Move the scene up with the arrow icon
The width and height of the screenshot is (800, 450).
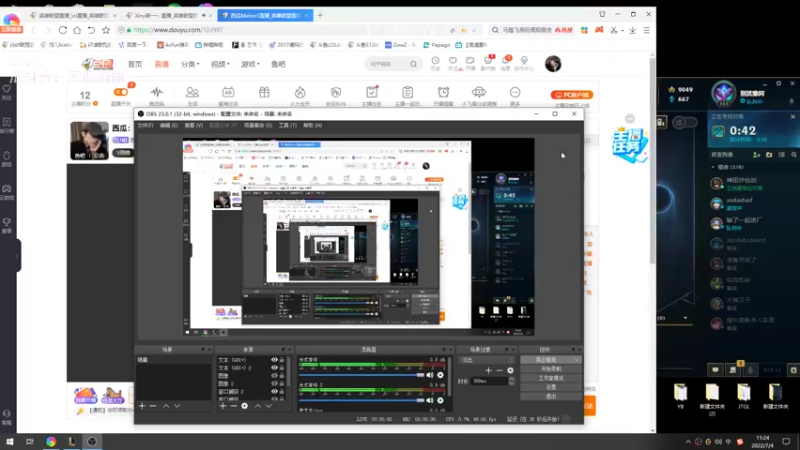(x=166, y=406)
